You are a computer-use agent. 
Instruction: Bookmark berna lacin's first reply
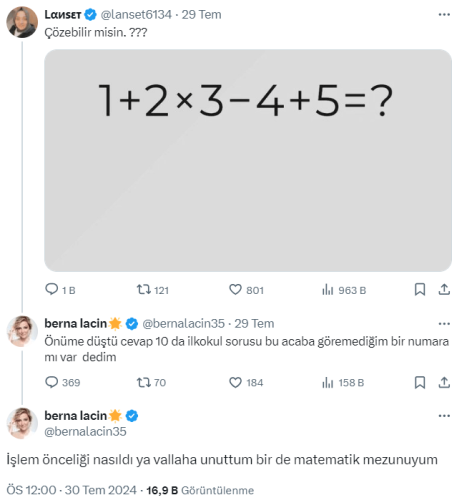point(420,382)
